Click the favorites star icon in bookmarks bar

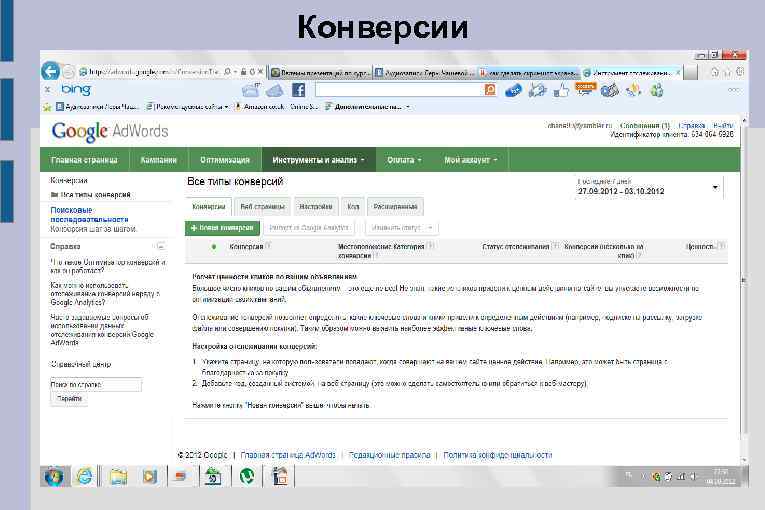pos(47,107)
